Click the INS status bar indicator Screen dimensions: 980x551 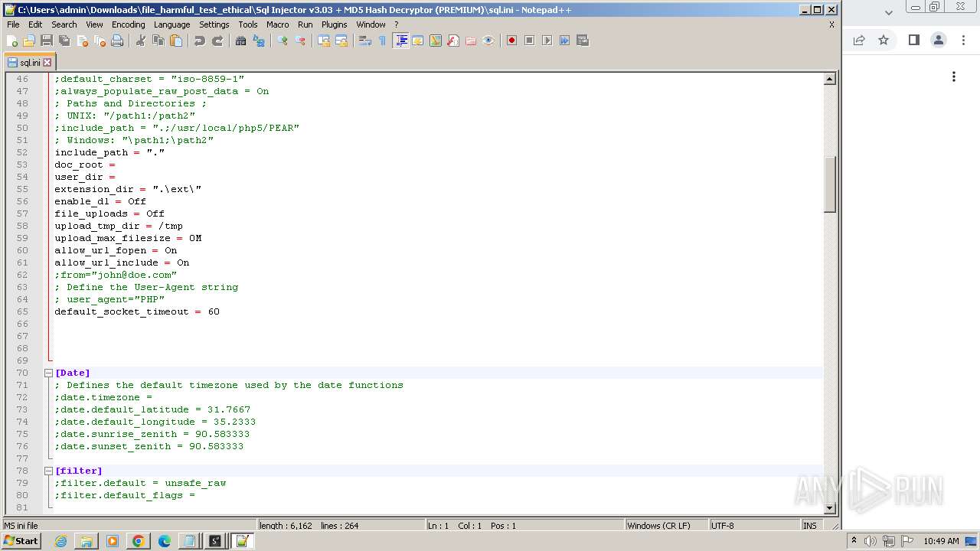(809, 526)
